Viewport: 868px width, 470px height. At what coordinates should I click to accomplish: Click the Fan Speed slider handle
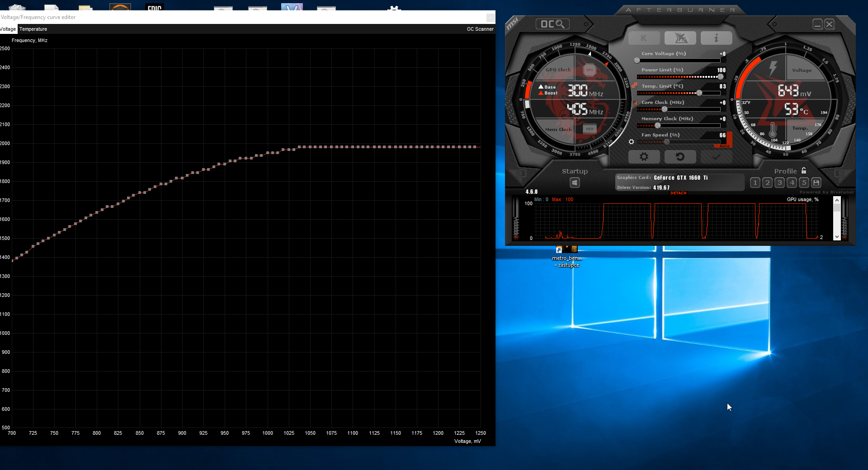(667, 142)
